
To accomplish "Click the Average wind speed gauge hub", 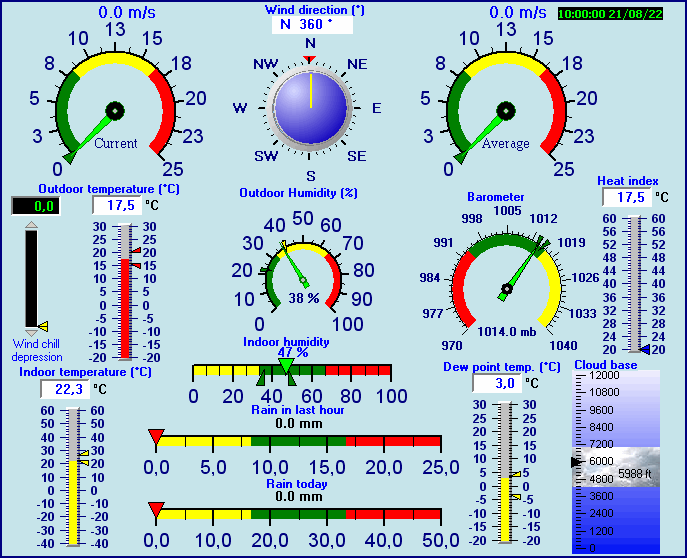I will click(x=506, y=110).
